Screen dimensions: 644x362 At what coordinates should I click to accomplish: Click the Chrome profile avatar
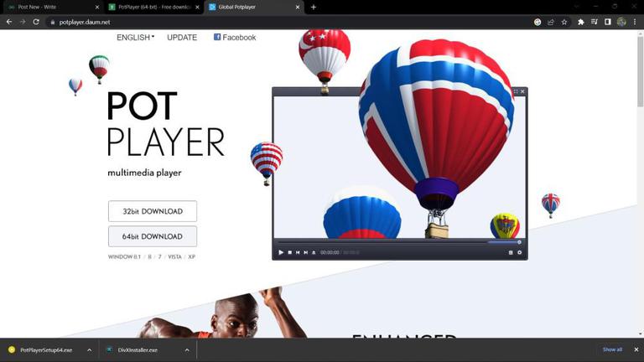pyautogui.click(x=621, y=22)
